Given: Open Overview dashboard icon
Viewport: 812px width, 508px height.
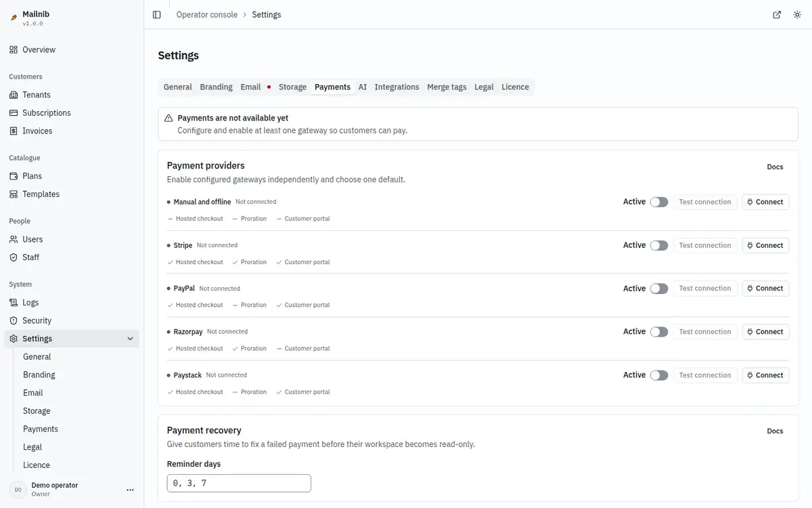Looking at the screenshot, I should (14, 49).
